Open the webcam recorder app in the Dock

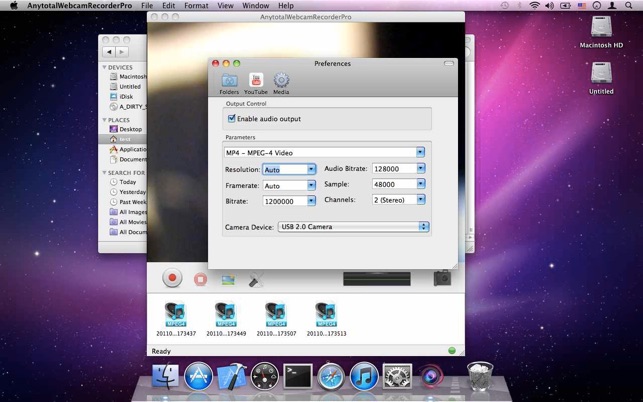coord(430,376)
